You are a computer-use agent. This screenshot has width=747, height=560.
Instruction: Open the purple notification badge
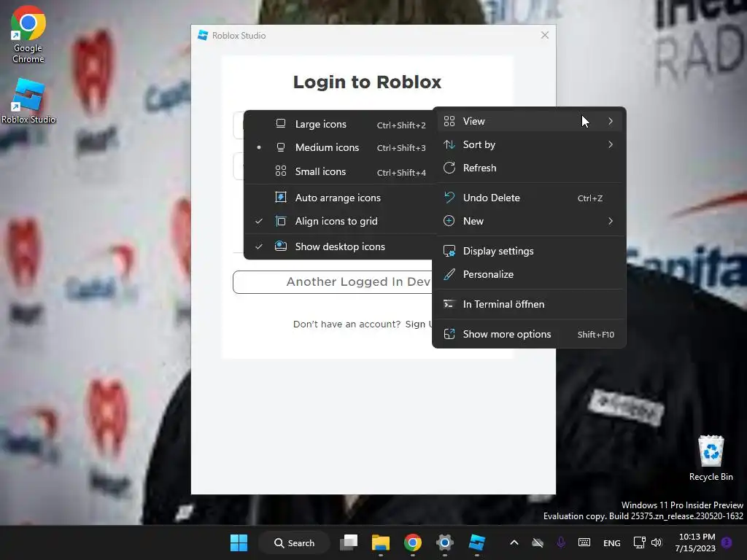[727, 542]
